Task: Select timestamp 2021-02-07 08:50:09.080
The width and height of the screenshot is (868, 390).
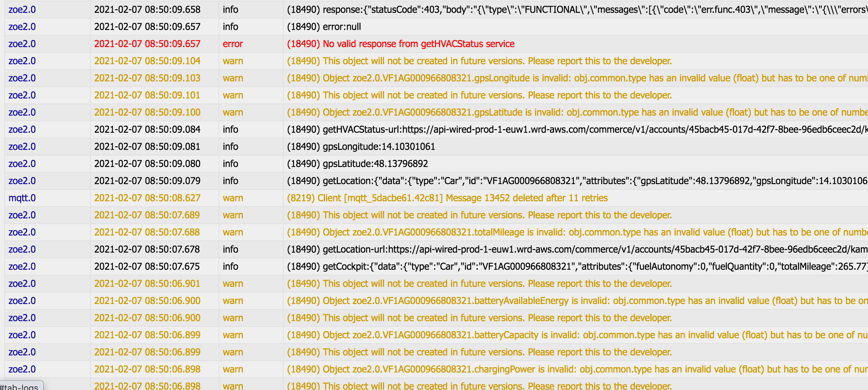Action: 147,164
